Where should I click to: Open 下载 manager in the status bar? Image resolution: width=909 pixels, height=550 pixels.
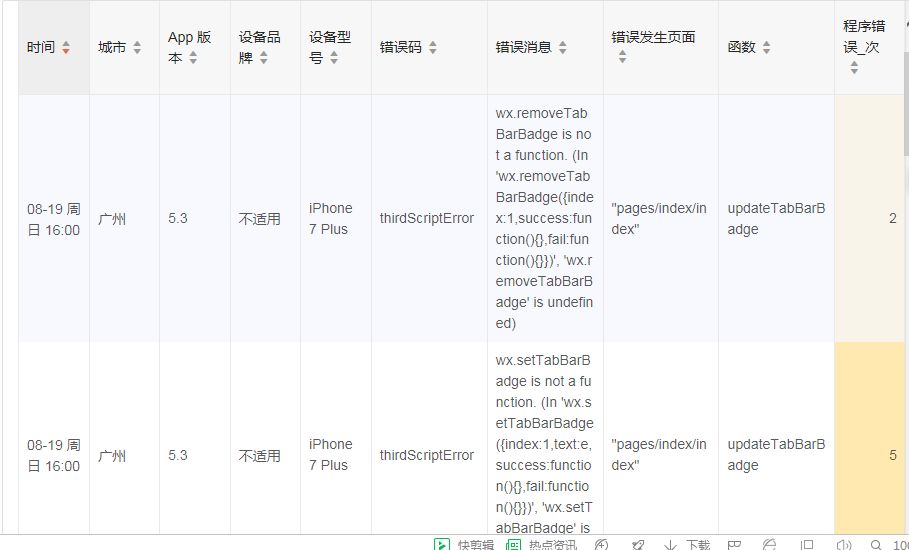point(688,544)
